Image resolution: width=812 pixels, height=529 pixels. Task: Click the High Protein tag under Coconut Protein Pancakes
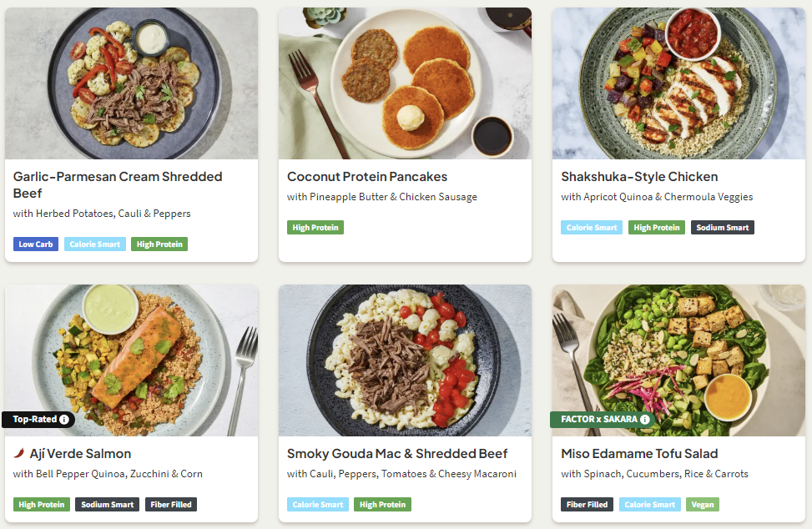tap(315, 228)
